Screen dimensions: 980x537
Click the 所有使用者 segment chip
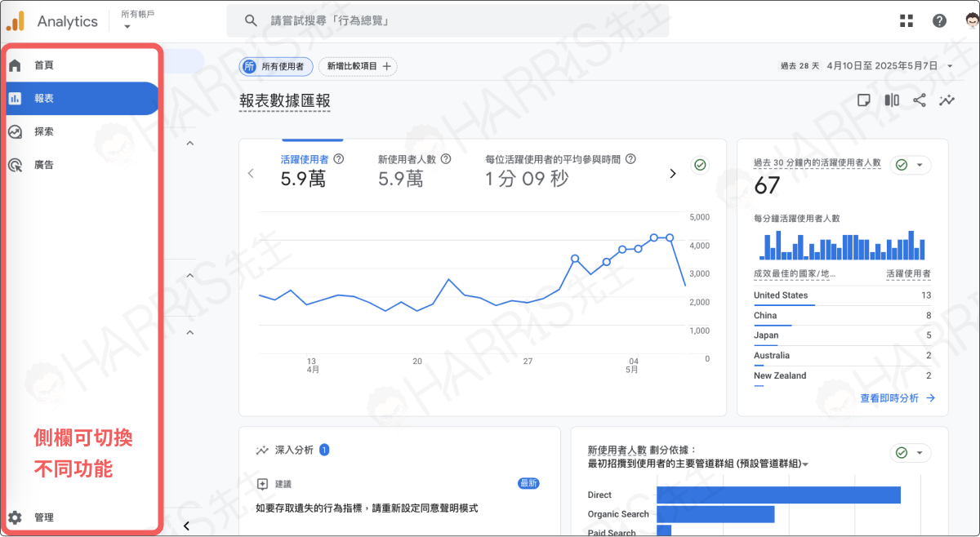pyautogui.click(x=276, y=66)
